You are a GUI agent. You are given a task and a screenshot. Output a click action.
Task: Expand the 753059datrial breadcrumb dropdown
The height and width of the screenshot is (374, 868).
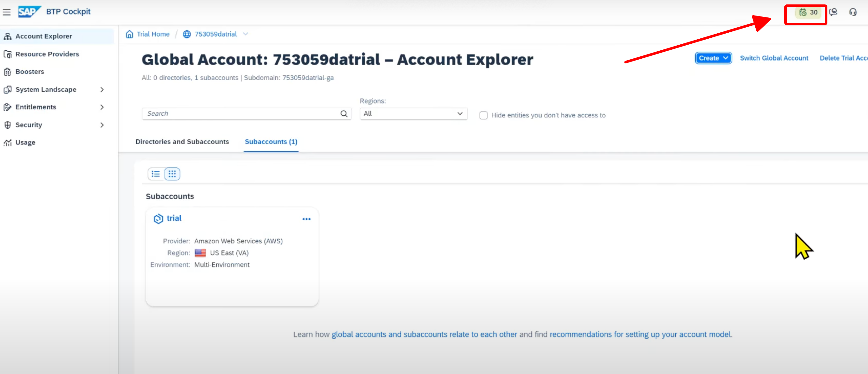(246, 34)
